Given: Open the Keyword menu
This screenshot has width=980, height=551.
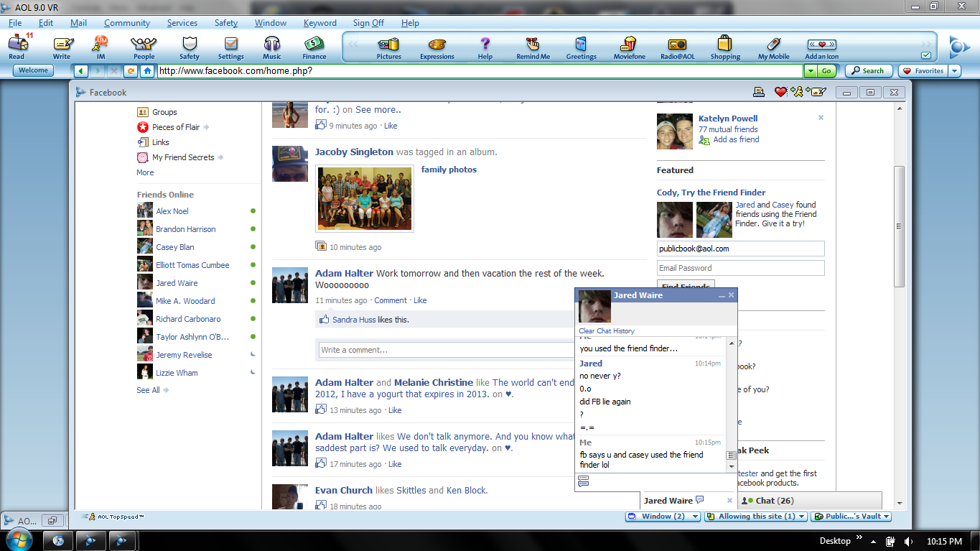Looking at the screenshot, I should point(320,22).
